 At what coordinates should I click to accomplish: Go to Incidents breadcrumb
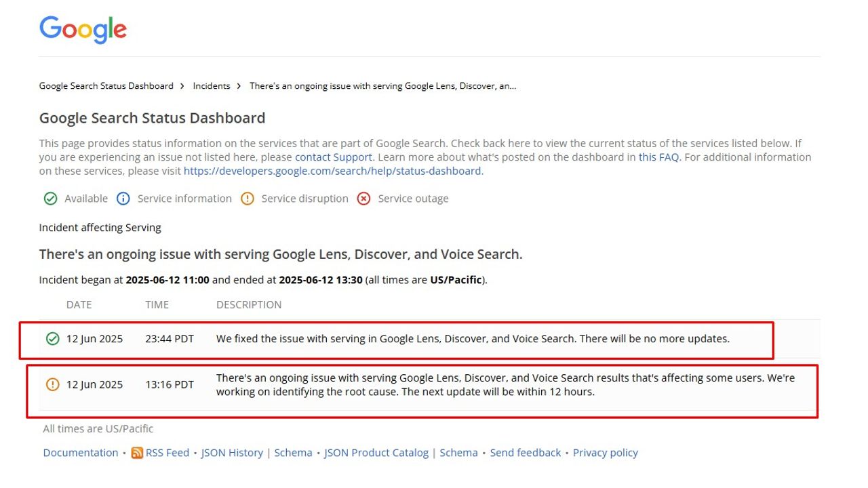pos(212,86)
